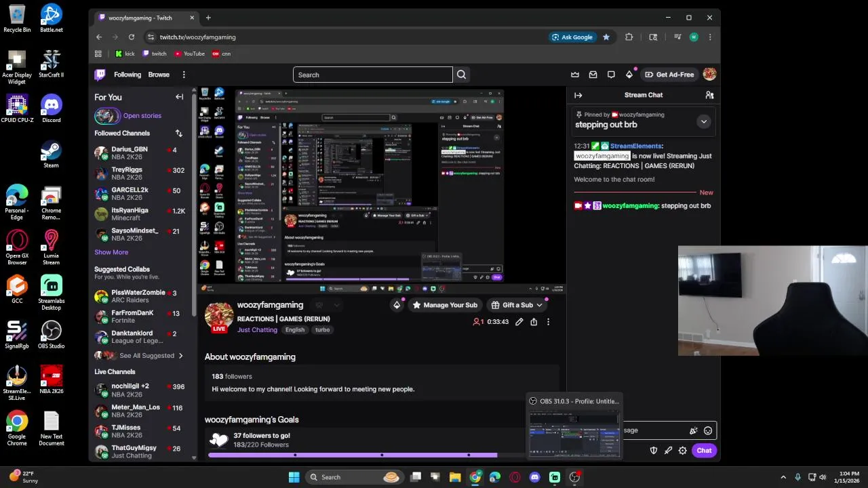
Task: Open the kick bookmark
Action: (125, 54)
